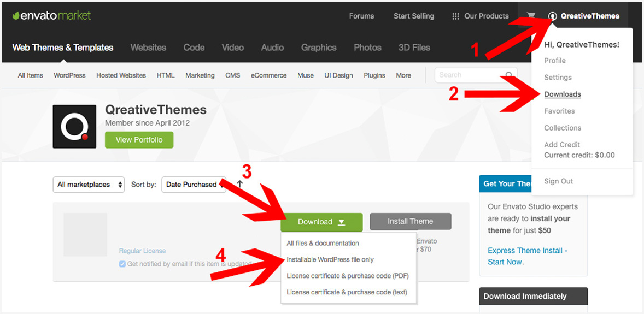Screen dimensions: 644x314
Task: Open the Start Selling link
Action: coord(414,16)
